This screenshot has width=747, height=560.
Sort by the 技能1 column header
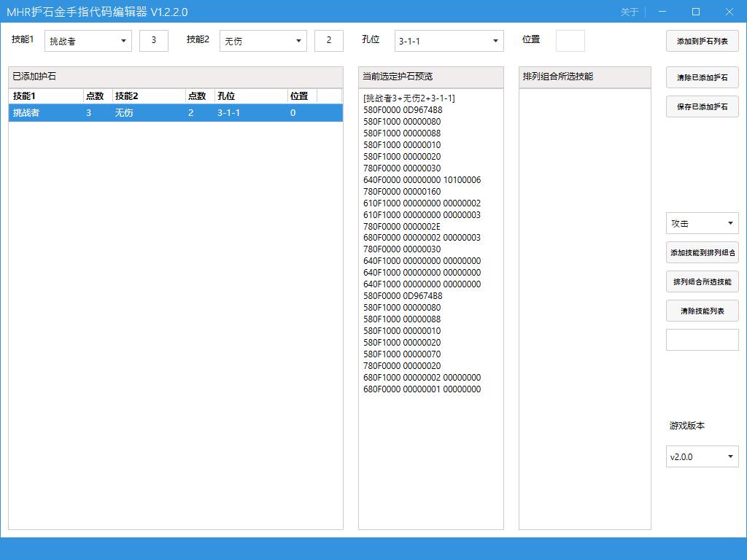tap(45, 96)
